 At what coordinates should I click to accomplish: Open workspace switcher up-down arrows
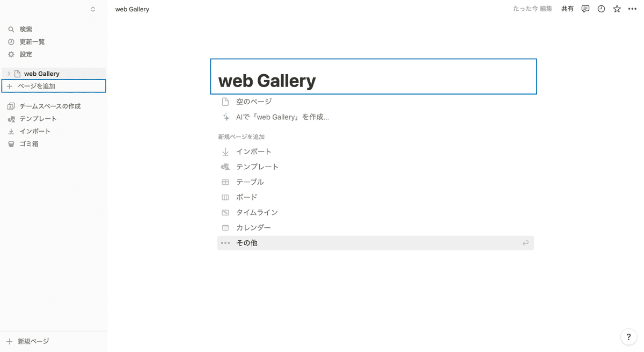93,9
